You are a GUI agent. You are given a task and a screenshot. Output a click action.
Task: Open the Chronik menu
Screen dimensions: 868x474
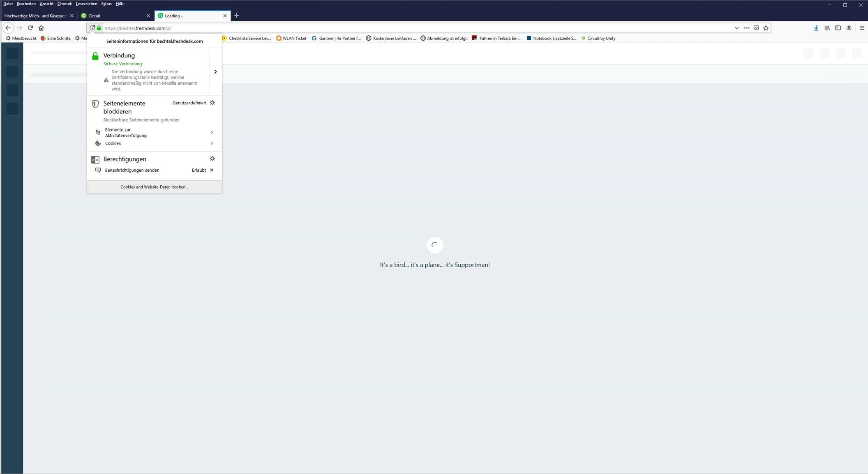pos(65,4)
